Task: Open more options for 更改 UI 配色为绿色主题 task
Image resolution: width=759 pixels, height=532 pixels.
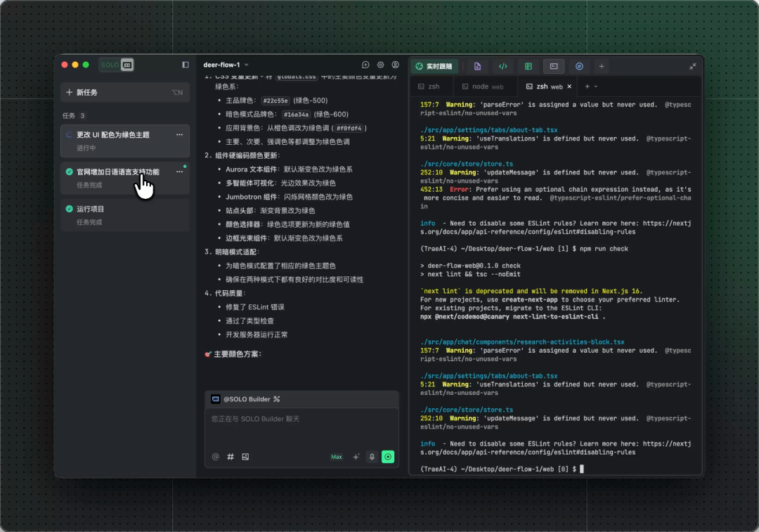Action: [x=179, y=134]
